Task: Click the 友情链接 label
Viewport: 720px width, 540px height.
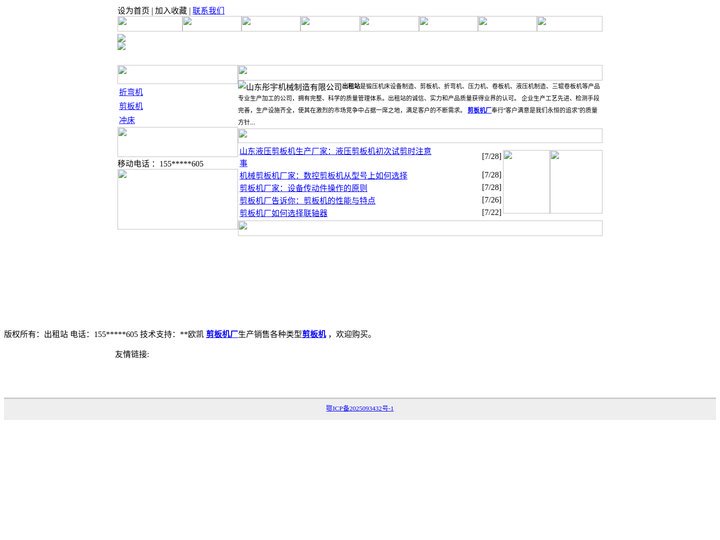Action: [132, 354]
